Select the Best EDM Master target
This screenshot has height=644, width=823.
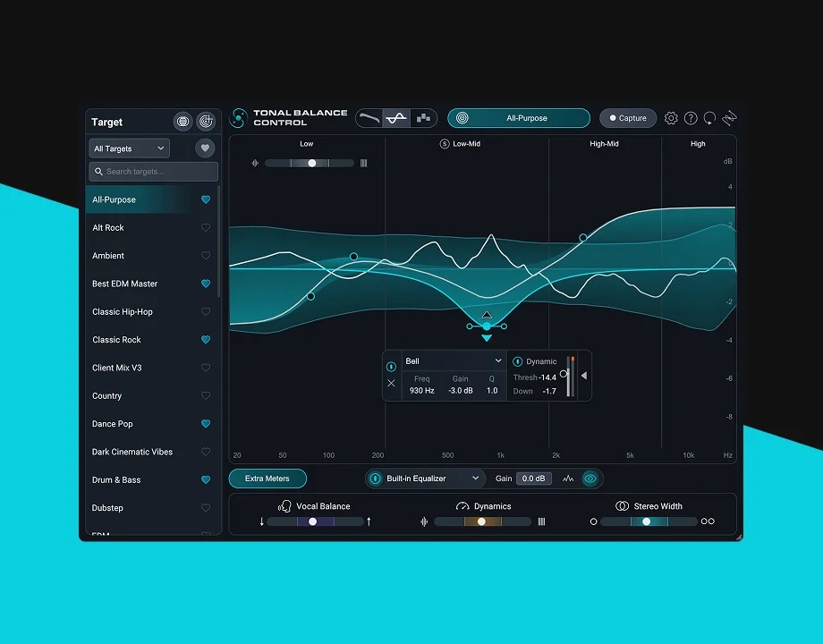click(151, 284)
